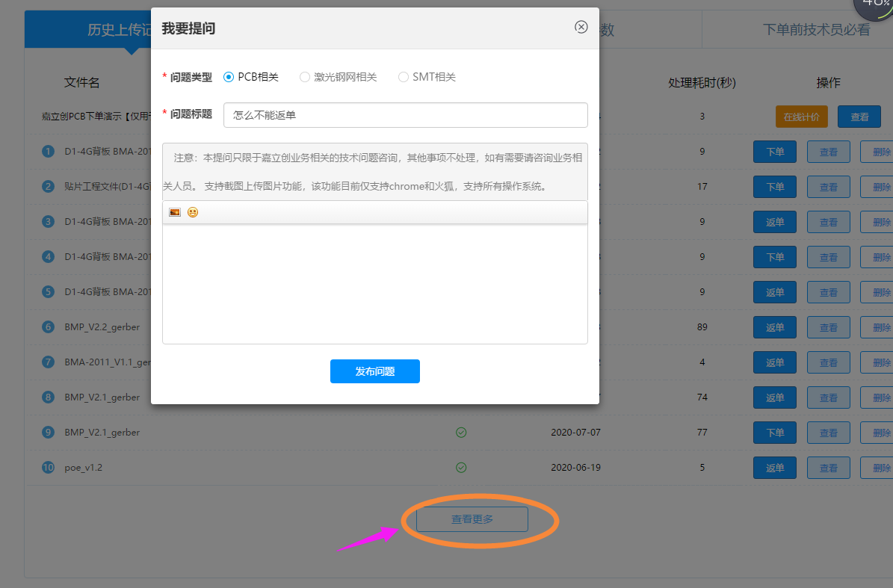Click the 操作 column header
The width and height of the screenshot is (893, 588).
828,82
